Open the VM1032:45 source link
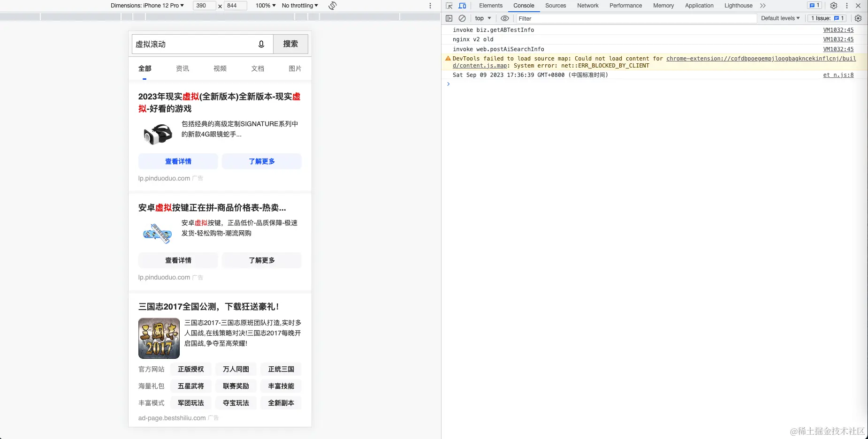This screenshot has height=439, width=868. (838, 30)
